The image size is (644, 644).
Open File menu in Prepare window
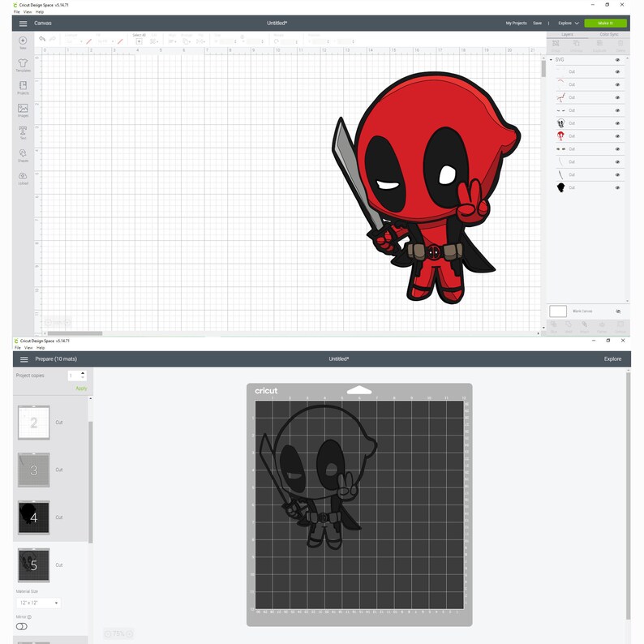[18, 348]
